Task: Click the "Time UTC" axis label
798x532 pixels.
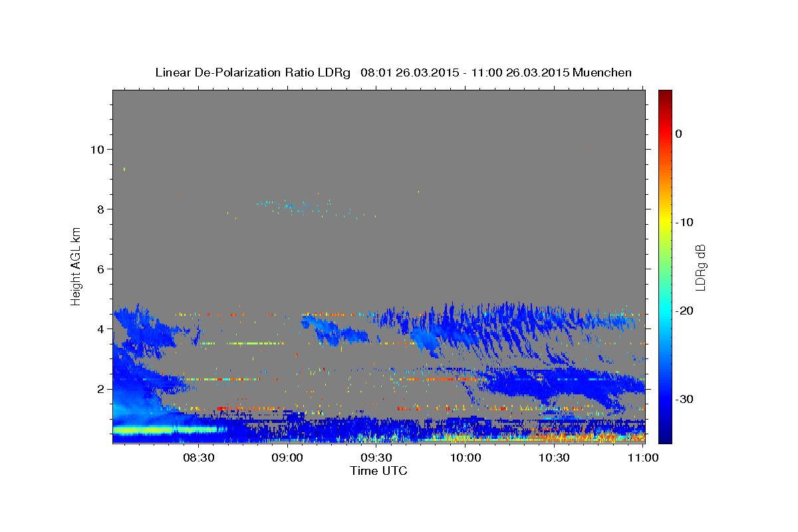Action: tap(378, 471)
